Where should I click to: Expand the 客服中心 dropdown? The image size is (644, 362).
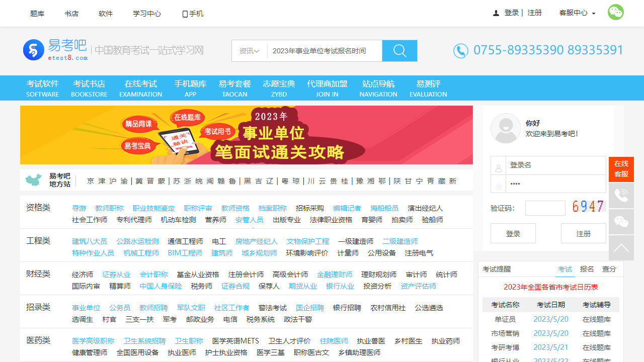tap(577, 13)
